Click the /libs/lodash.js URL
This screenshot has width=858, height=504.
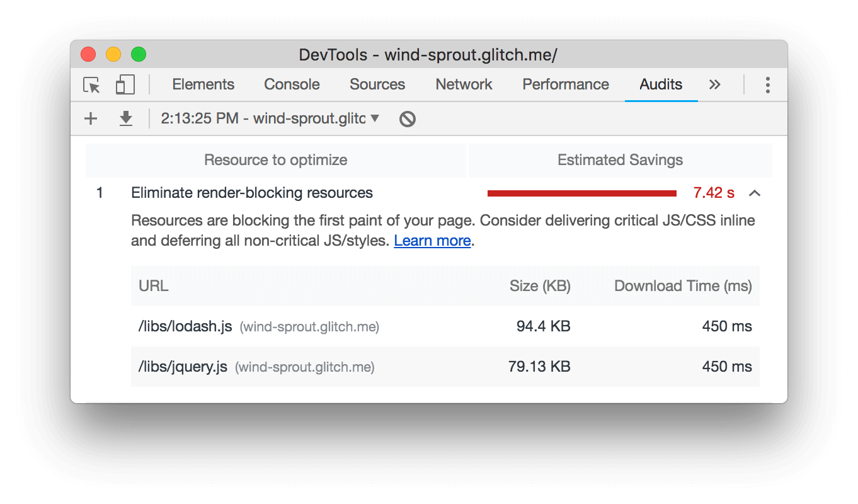coord(185,326)
